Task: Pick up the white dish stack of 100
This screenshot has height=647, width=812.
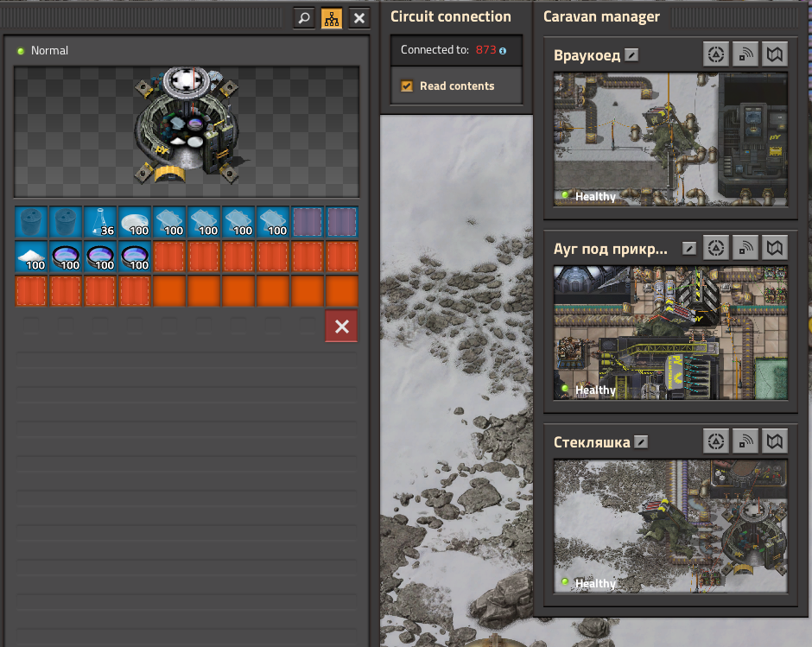Action: [x=135, y=222]
